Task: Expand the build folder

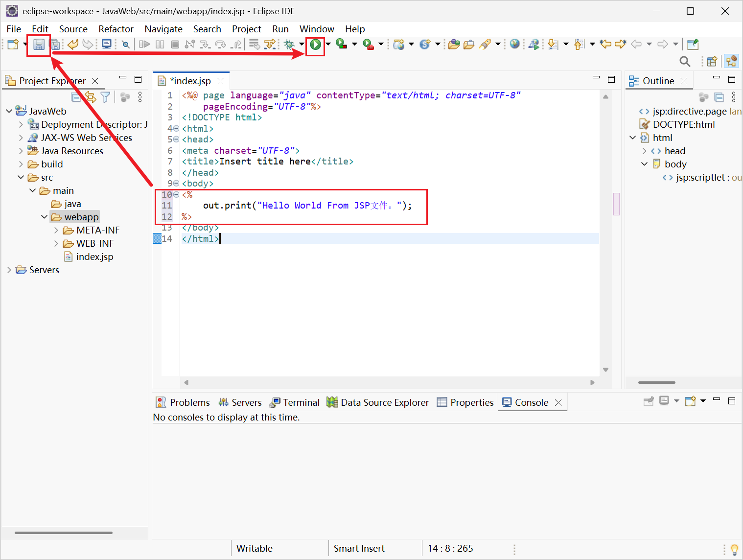Action: coord(21,164)
